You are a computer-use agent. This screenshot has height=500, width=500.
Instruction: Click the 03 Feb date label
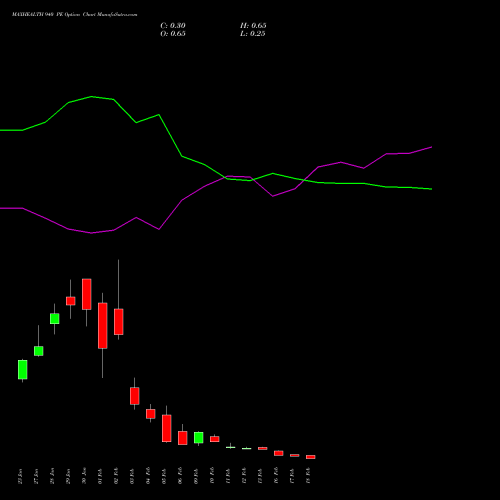point(132,476)
